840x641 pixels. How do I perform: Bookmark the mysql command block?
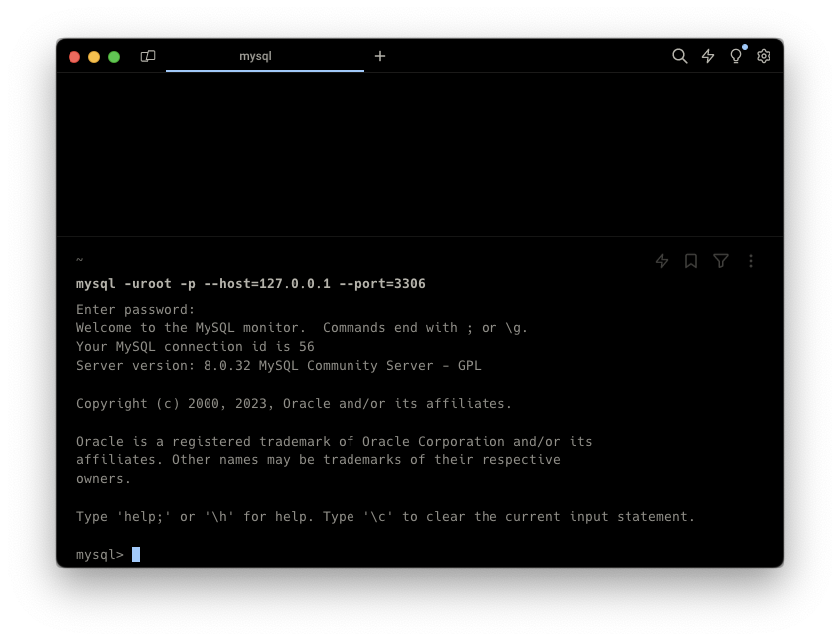[x=691, y=261]
